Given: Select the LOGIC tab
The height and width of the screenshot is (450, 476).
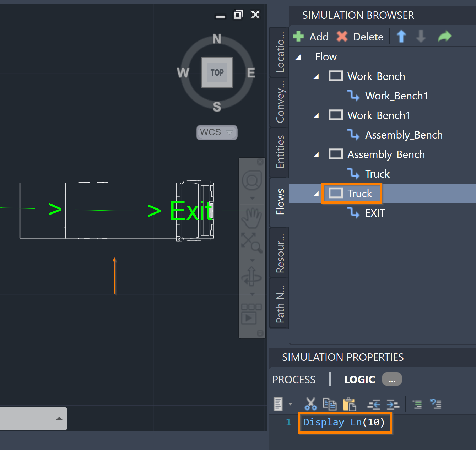Looking at the screenshot, I should pyautogui.click(x=359, y=379).
